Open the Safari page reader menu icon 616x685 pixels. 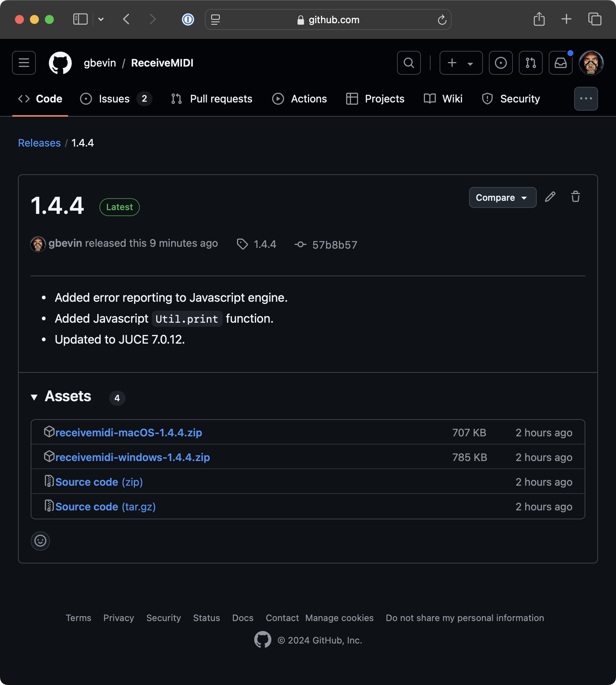215,19
